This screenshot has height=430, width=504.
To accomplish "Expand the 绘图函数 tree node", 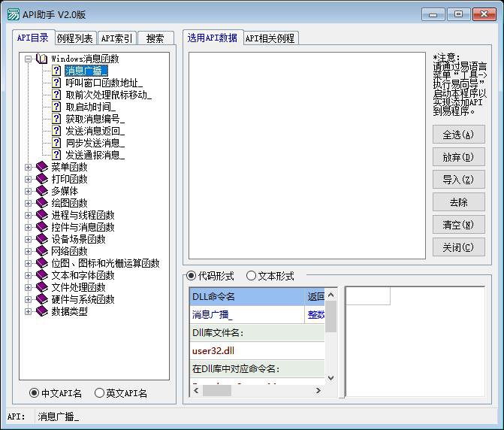I will click(x=29, y=203).
